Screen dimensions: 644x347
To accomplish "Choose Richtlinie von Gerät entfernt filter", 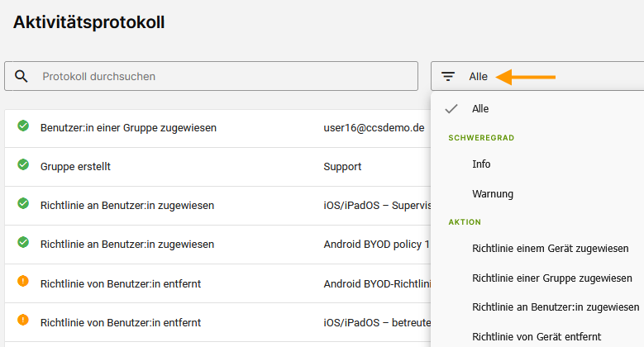I will tap(537, 337).
